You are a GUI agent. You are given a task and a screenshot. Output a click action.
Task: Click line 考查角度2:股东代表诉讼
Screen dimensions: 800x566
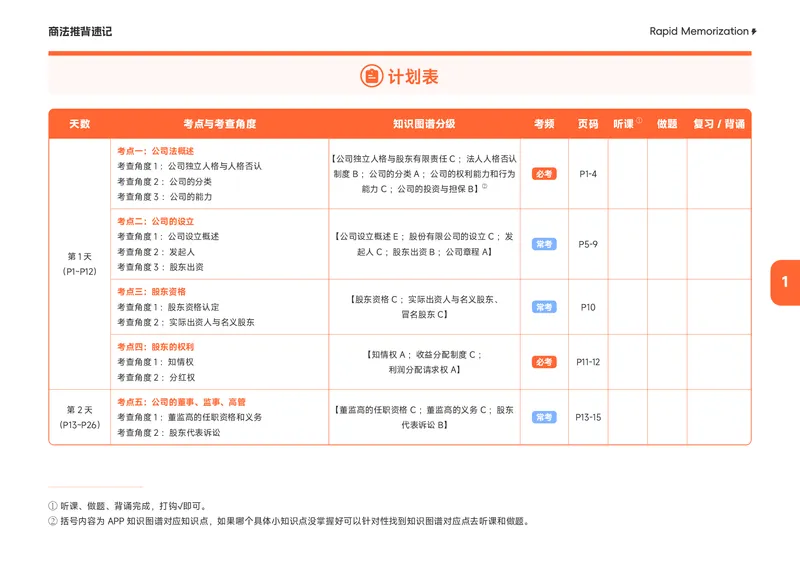pos(168,433)
